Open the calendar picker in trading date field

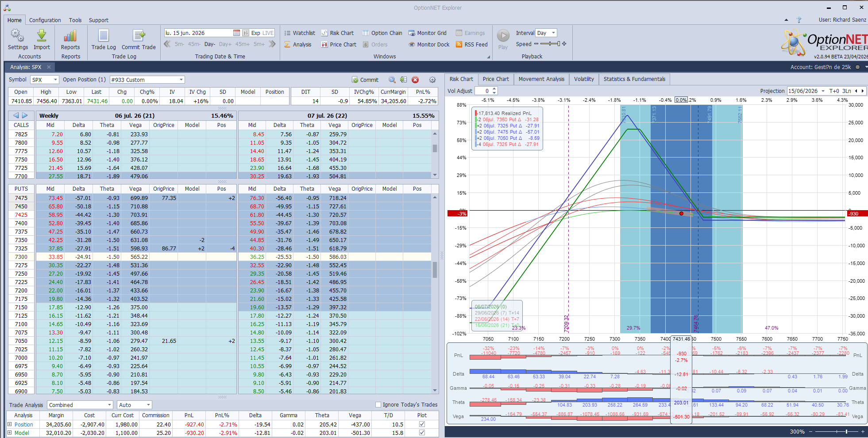click(236, 33)
